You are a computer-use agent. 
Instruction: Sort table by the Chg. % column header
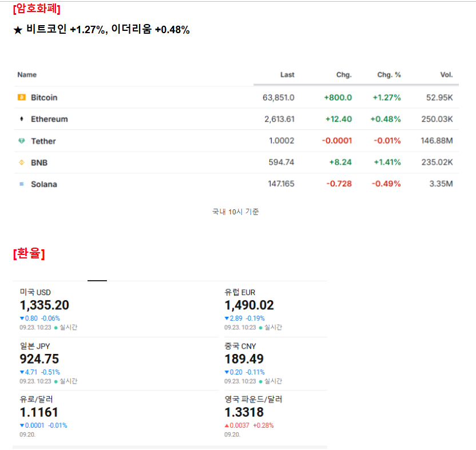tap(389, 75)
